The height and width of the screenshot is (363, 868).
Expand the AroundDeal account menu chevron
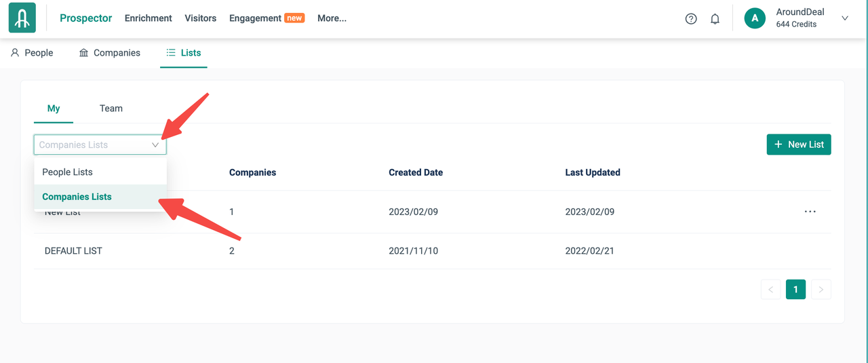(x=845, y=18)
